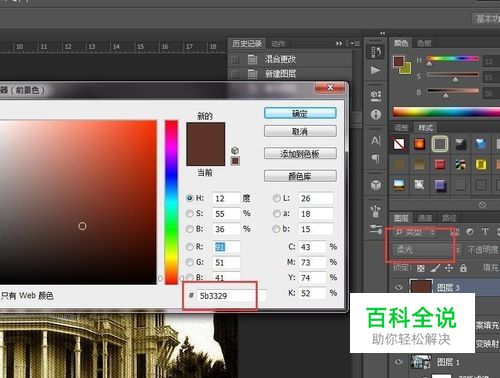Lock transparent pixels checkerboard icon
This screenshot has width=500, height=378.
point(421,268)
